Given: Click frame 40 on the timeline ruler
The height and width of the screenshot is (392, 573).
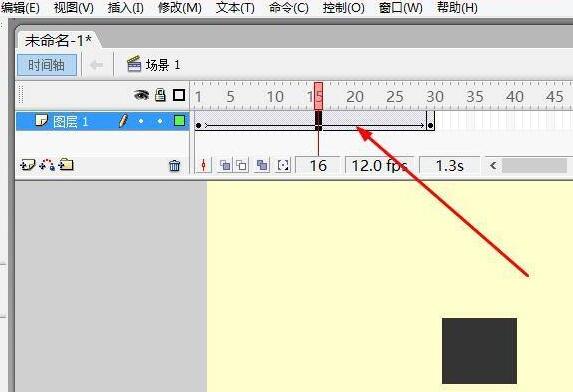Looking at the screenshot, I should (515, 97).
